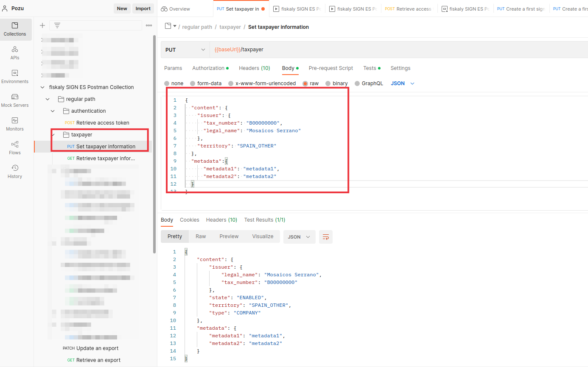Image resolution: width=588 pixels, height=367 pixels.
Task: Switch to the Authorization tab
Action: coord(210,68)
